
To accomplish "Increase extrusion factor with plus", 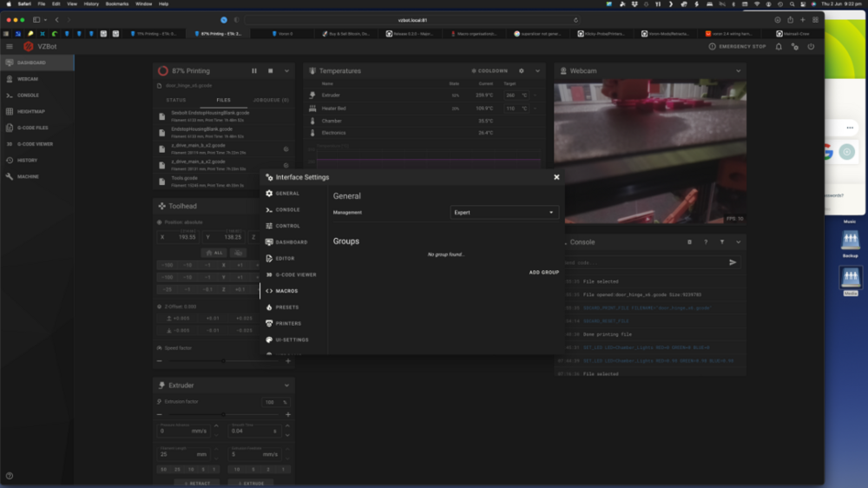I will click(x=288, y=414).
